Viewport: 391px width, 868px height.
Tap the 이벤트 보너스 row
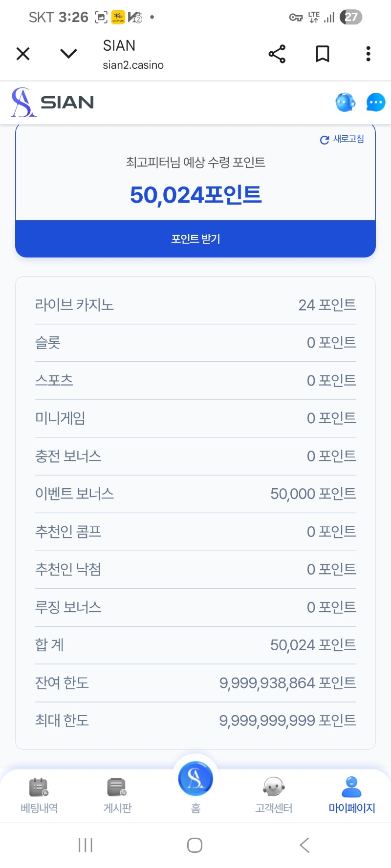(195, 494)
